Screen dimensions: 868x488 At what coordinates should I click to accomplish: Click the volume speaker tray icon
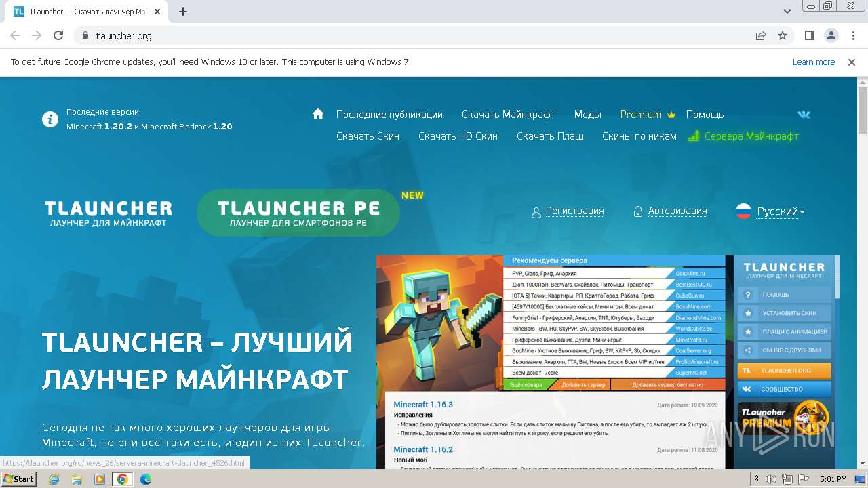(x=771, y=479)
